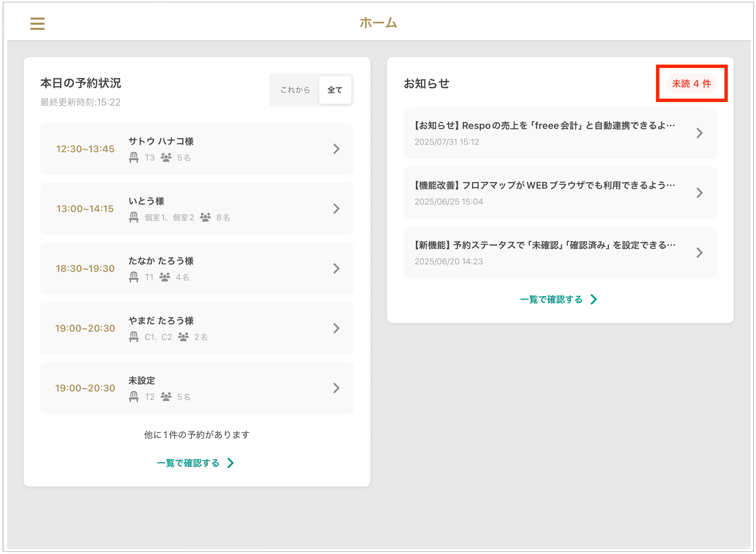Click seat icon beside 個室1、個室2
The width and height of the screenshot is (756, 554).
(134, 217)
